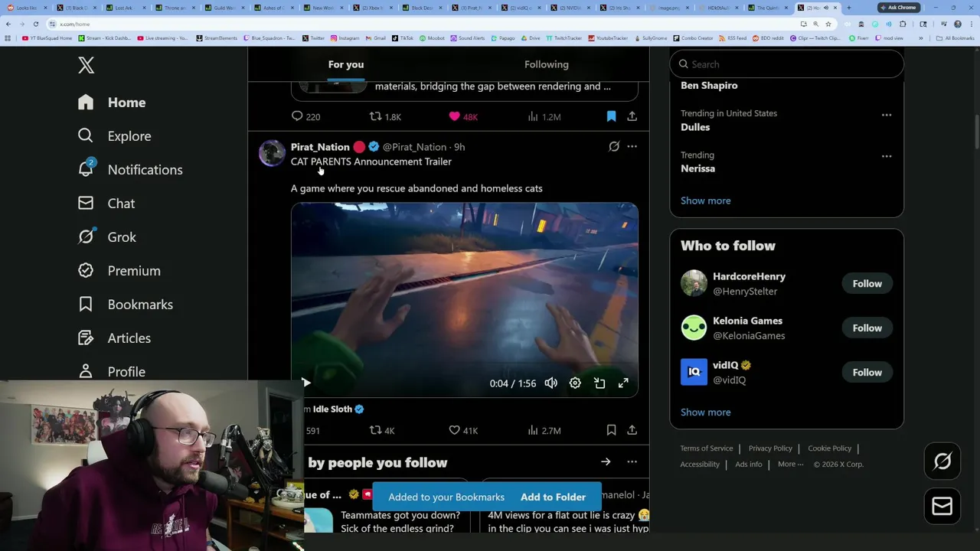This screenshot has height=551, width=980.
Task: Open Notifications in the sidebar
Action: [130, 170]
